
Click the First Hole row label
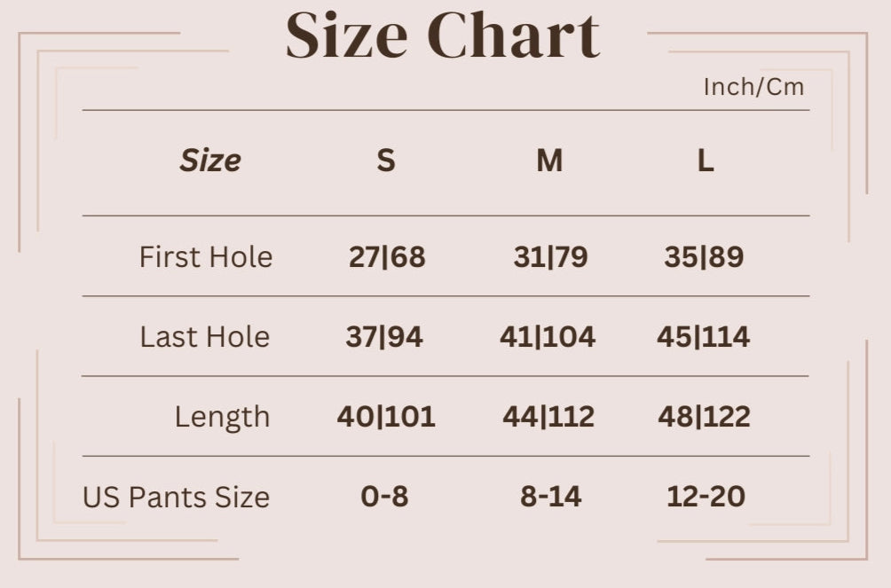[206, 257]
